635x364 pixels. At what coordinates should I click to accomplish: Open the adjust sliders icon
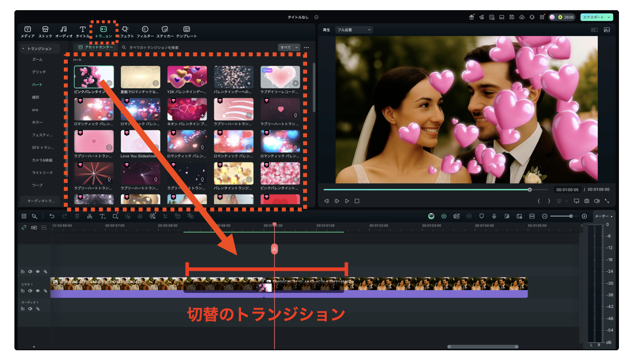[165, 216]
